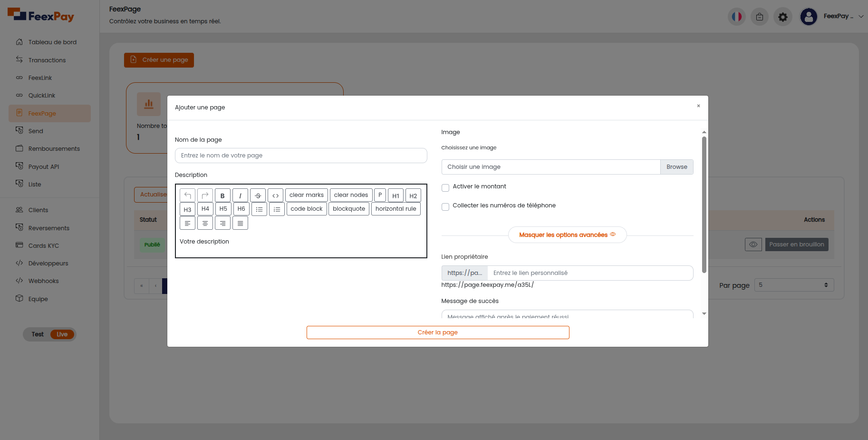Switch to Live mode
Image resolution: width=868 pixels, height=440 pixels.
tap(62, 334)
